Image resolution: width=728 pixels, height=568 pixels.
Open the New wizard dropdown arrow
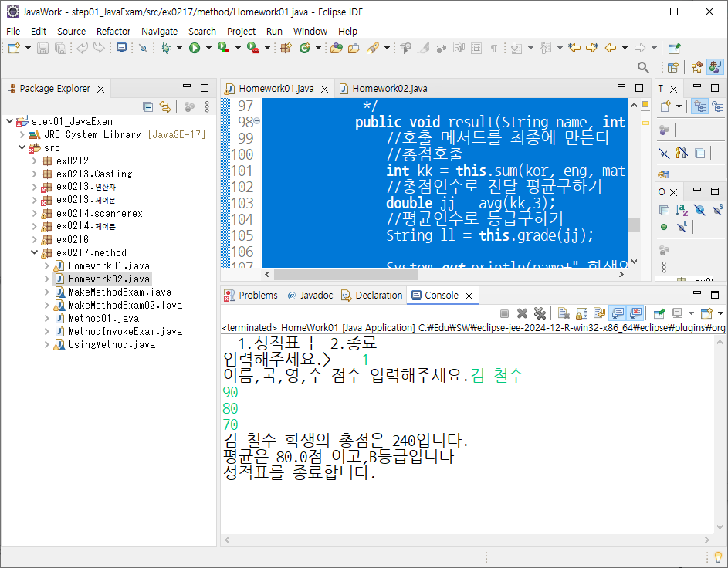[x=28, y=48]
